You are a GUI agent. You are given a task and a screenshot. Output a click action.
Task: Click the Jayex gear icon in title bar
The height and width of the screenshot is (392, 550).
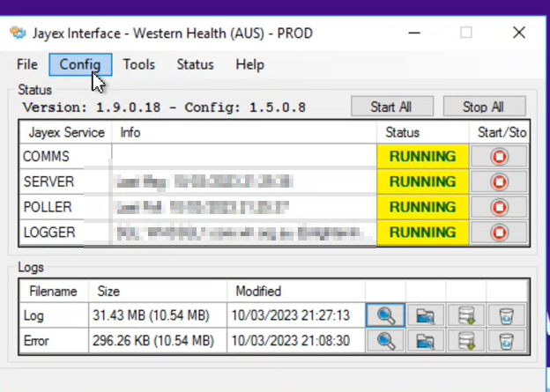click(18, 33)
